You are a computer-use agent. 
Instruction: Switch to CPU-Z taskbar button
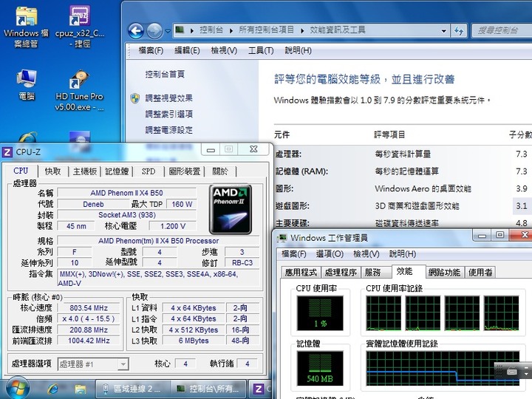pyautogui.click(x=261, y=389)
